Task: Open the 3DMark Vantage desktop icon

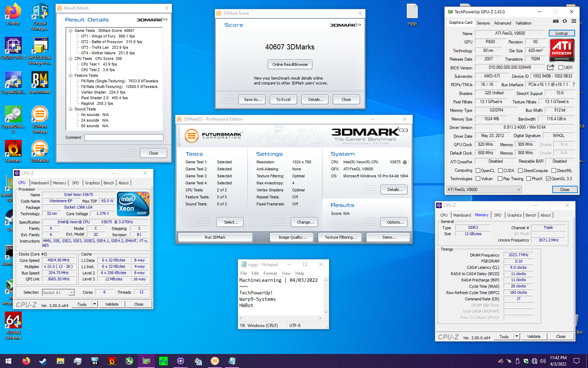Action: [x=40, y=120]
